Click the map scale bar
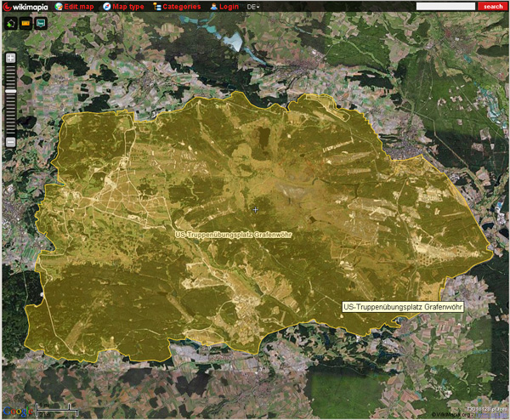510x420 pixels. click(57, 410)
